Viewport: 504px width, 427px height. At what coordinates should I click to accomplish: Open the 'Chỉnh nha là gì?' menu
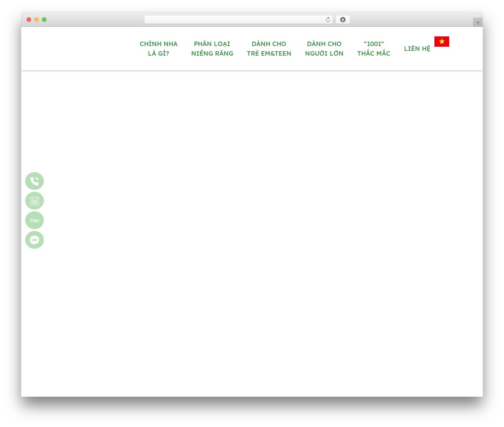pos(159,48)
